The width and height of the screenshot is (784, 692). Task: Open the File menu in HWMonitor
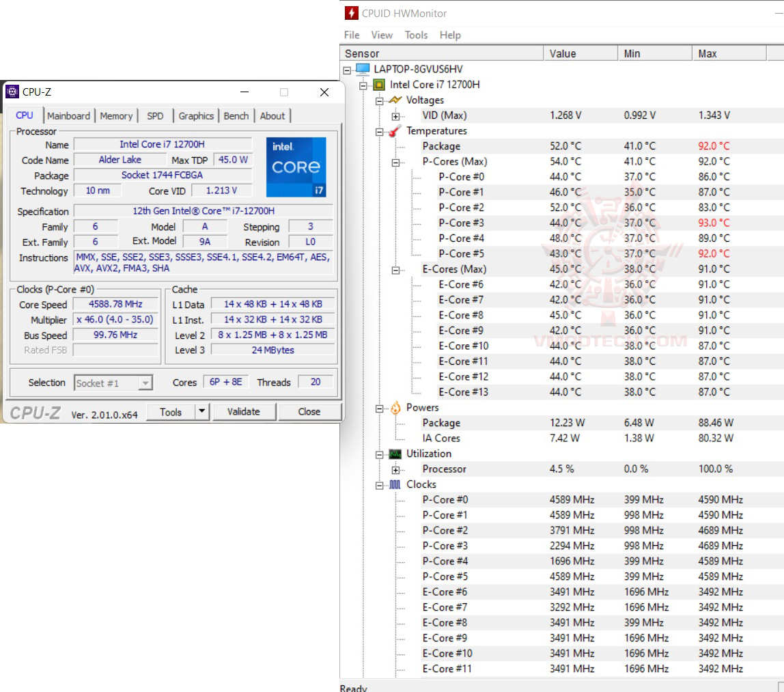pos(352,35)
